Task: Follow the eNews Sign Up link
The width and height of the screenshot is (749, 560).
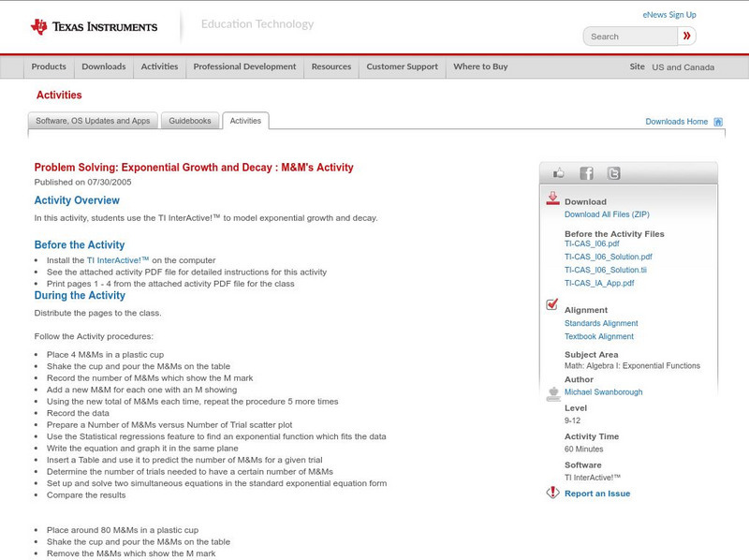Action: (669, 15)
